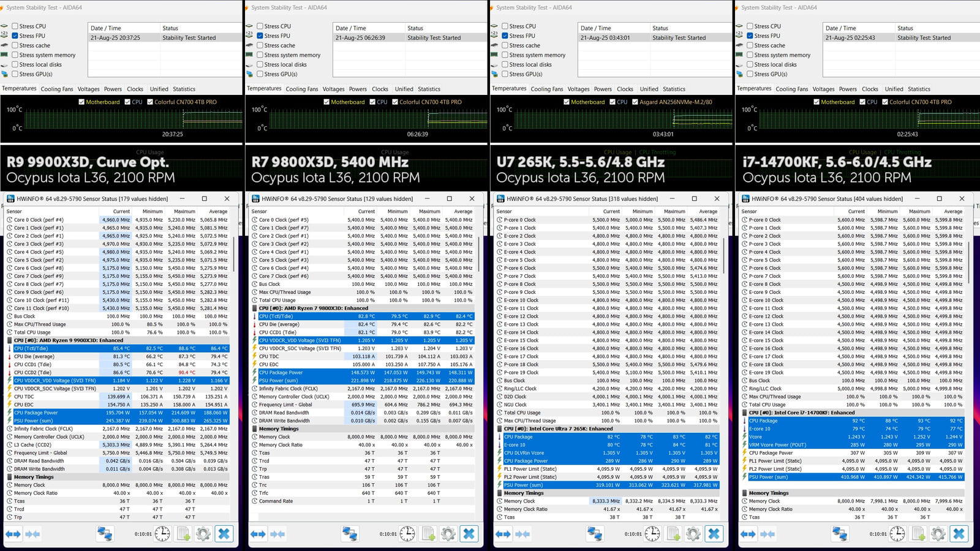This screenshot has width=980, height=551.
Task: Click the expand-columns arrows in the HWiNFO 129 values hidden window
Action: coord(258,534)
